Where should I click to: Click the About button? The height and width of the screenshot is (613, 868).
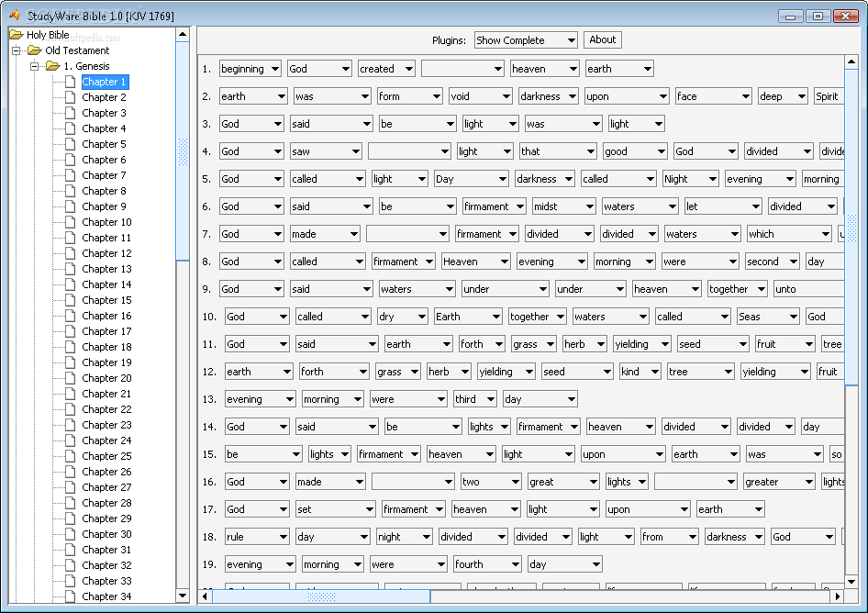tap(602, 39)
